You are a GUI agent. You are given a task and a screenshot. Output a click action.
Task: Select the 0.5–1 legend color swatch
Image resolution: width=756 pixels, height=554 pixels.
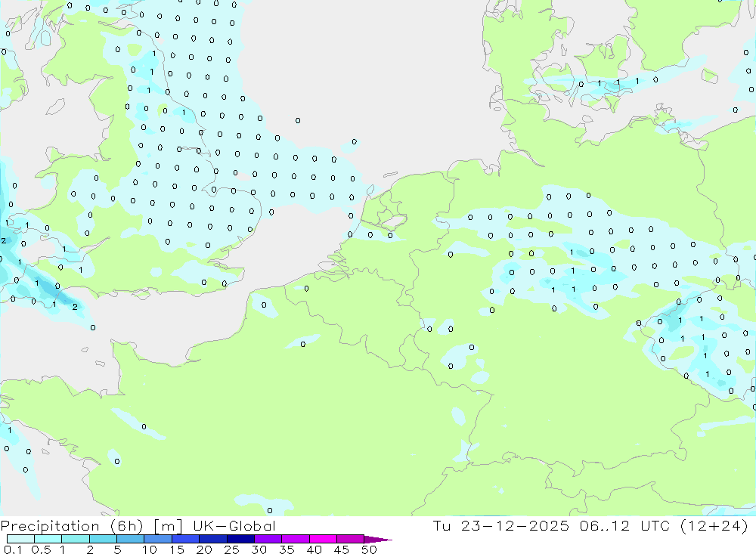(x=48, y=539)
